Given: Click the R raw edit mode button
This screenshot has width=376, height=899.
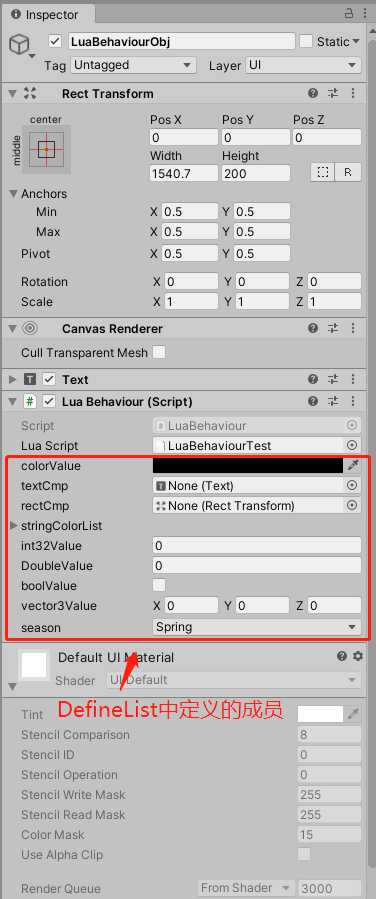Looking at the screenshot, I should pyautogui.click(x=348, y=173).
